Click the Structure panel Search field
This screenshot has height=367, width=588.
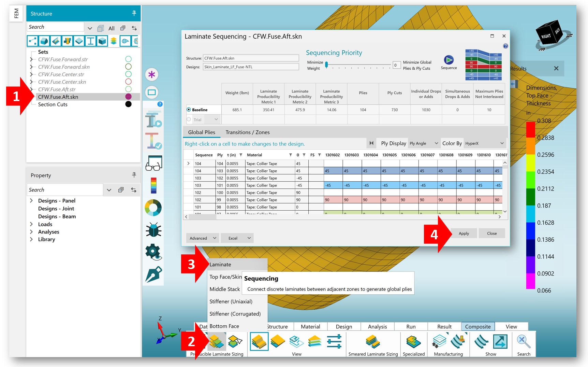(55, 27)
